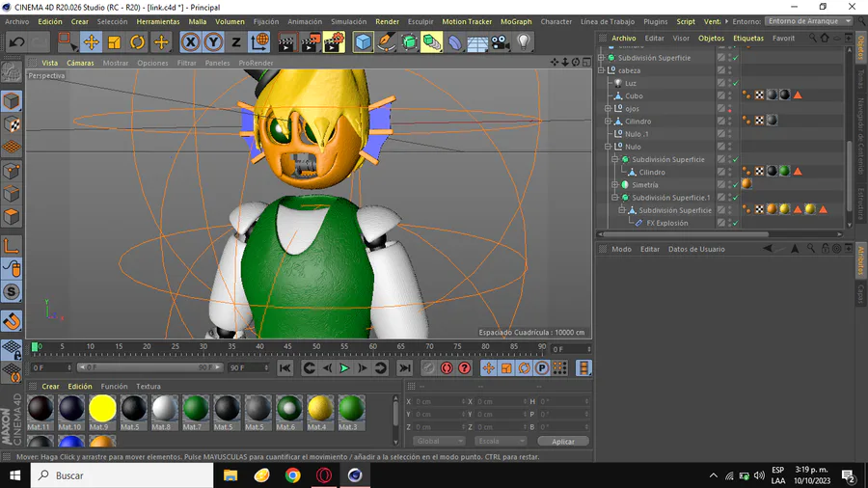
Task: Add a Light object bulb icon
Action: tap(523, 42)
